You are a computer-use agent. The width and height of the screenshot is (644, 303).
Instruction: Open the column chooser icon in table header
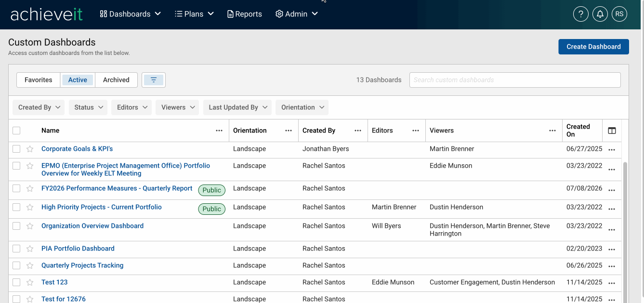[612, 131]
